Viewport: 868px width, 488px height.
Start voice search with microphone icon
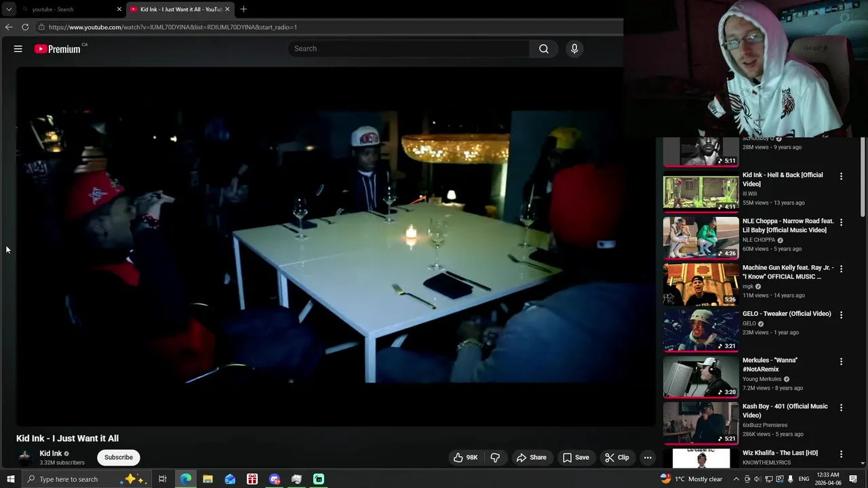(x=574, y=49)
